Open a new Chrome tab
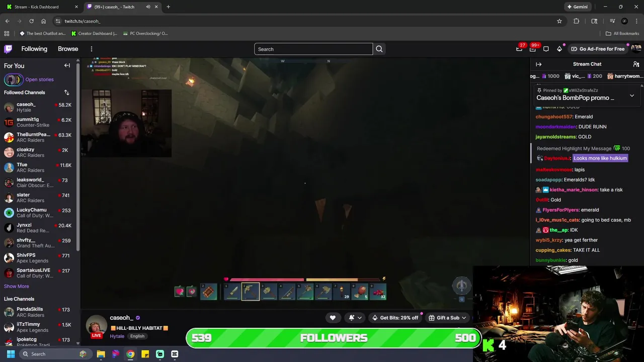644x362 pixels. 168,7
